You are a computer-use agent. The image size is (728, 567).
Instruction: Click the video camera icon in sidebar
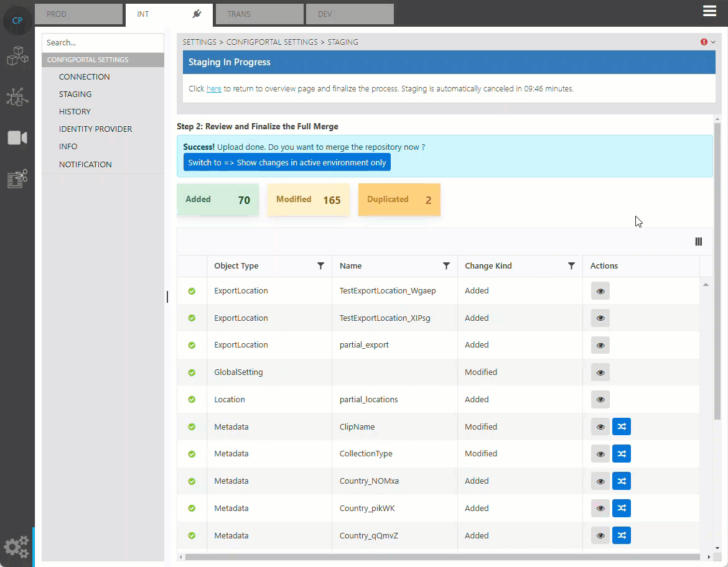[17, 137]
